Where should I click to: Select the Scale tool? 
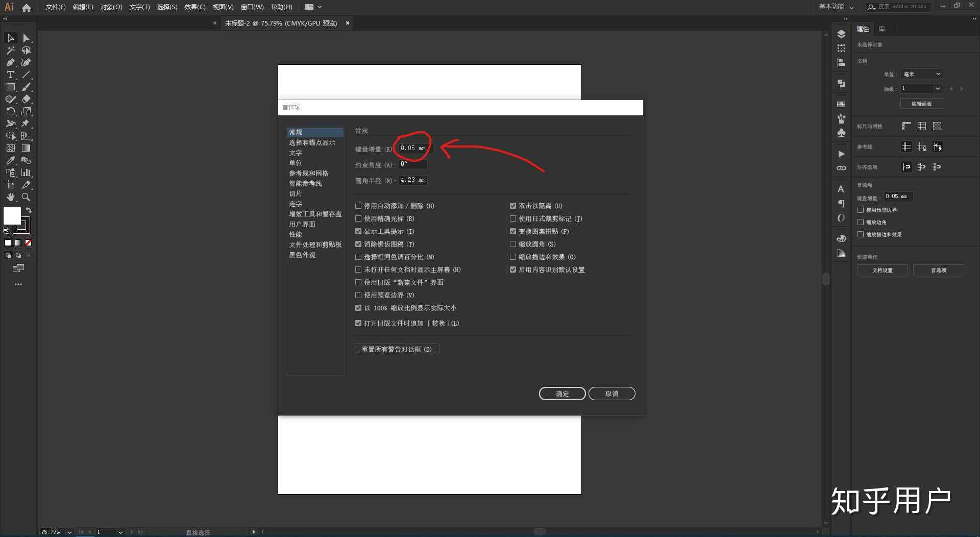pos(26,111)
